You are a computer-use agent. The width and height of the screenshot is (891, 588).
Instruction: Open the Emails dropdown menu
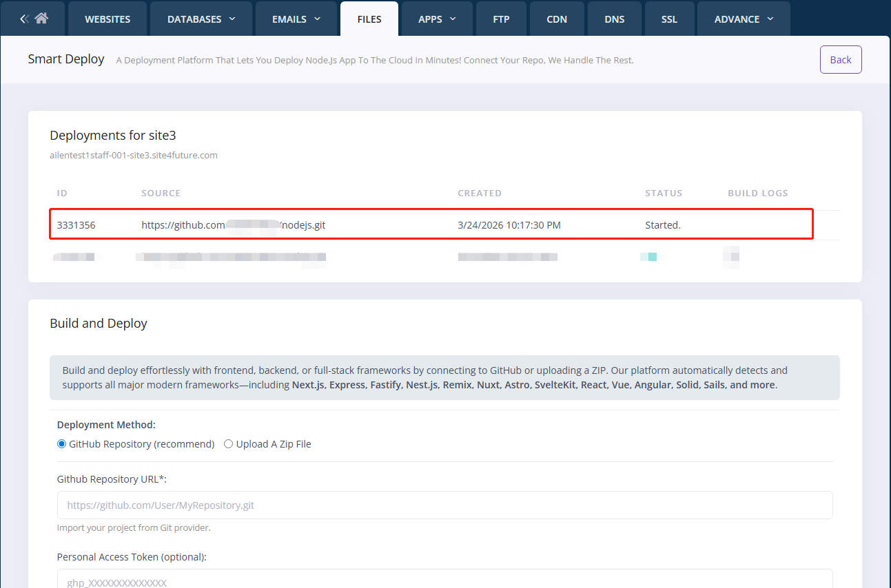click(x=296, y=19)
